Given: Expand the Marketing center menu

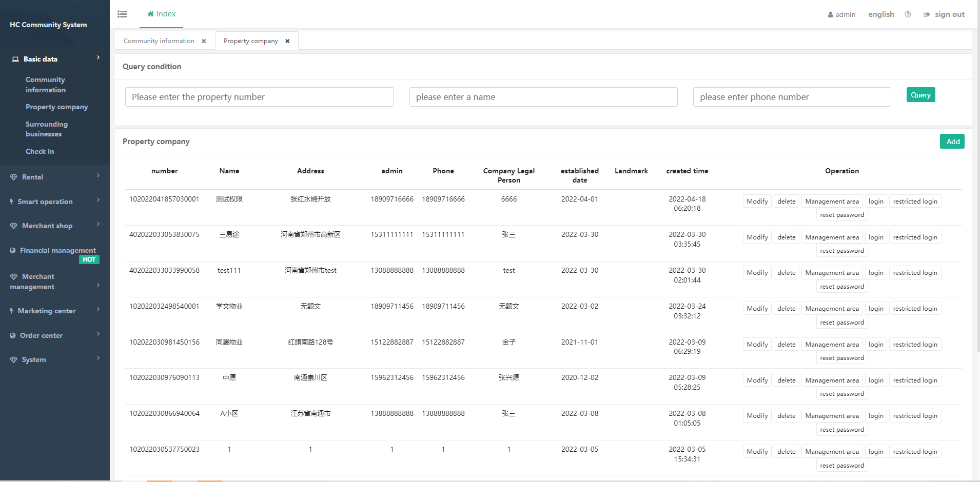Looking at the screenshot, I should [98, 310].
